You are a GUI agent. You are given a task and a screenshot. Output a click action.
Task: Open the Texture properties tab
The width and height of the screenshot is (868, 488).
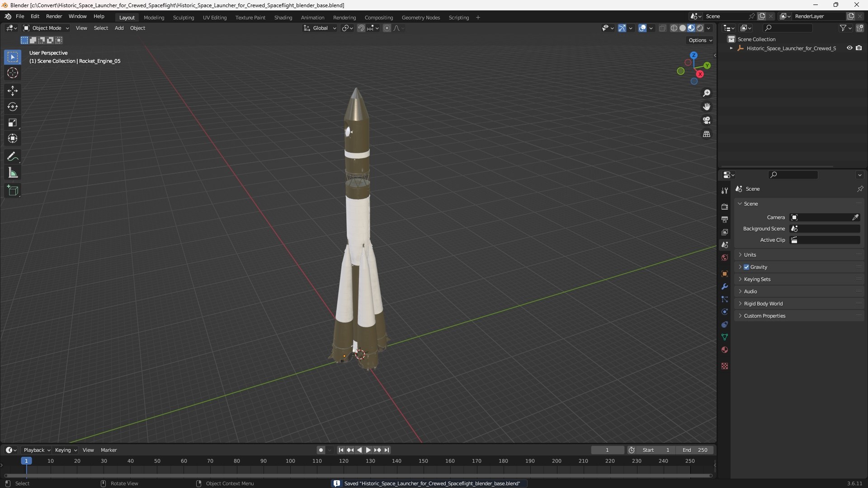(725, 366)
